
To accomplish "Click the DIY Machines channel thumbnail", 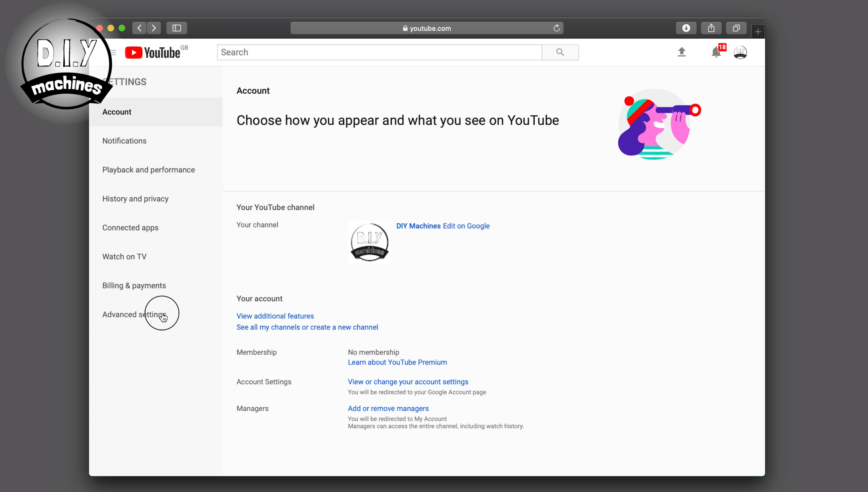I will 369,242.
